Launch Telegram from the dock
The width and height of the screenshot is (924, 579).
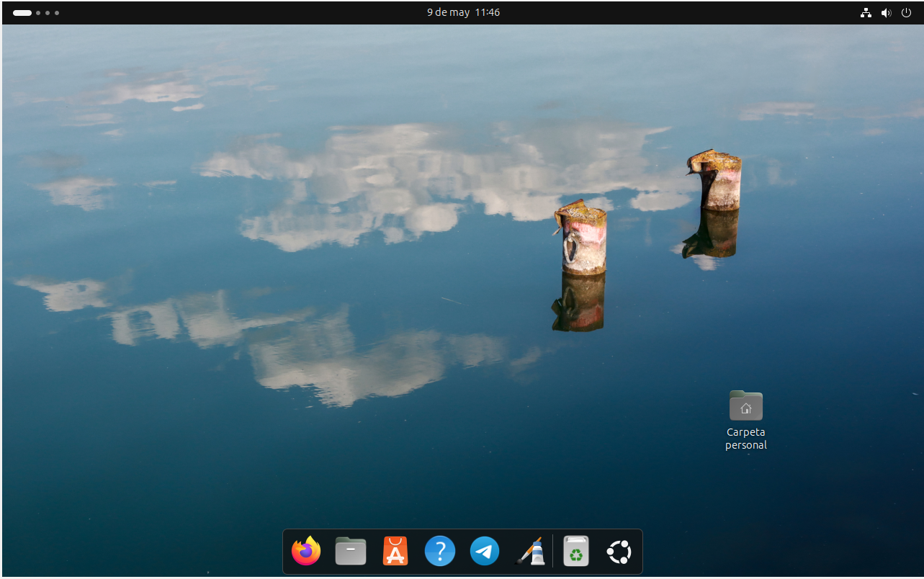(485, 552)
